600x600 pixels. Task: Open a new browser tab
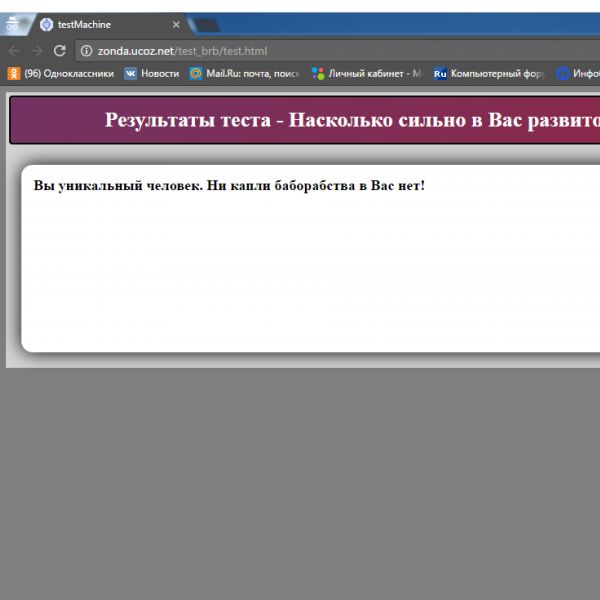click(x=205, y=25)
